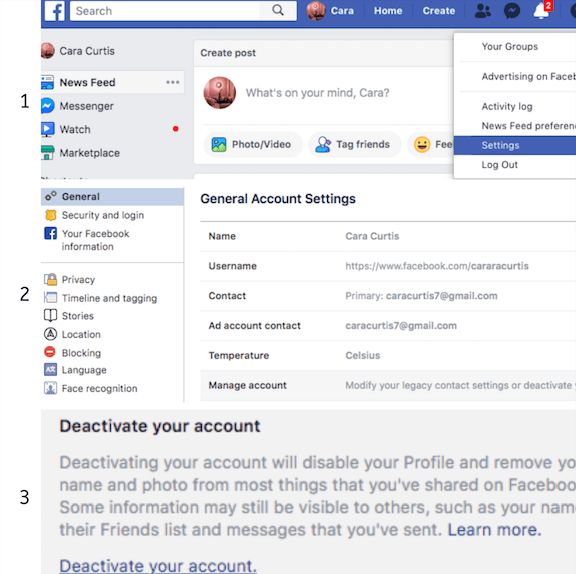The image size is (576, 574).
Task: Click the Marketplace sidebar icon
Action: tap(47, 153)
